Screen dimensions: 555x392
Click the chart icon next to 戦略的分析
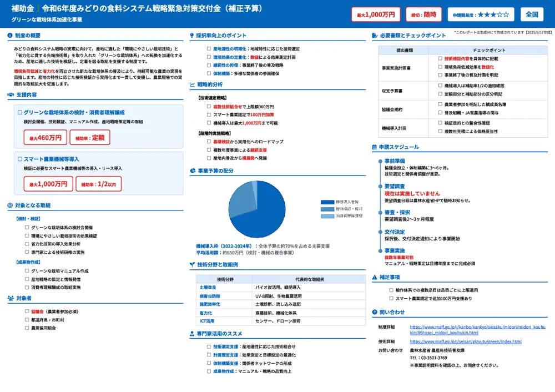pyautogui.click(x=193, y=84)
